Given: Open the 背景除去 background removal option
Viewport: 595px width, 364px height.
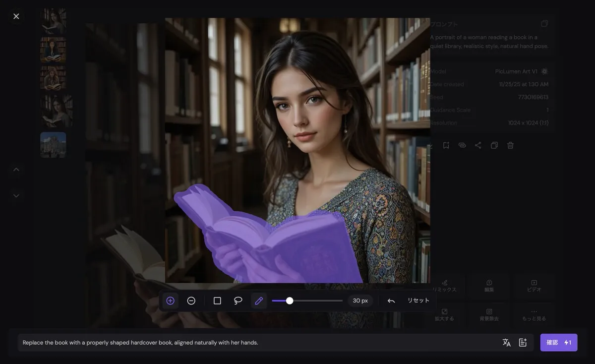Looking at the screenshot, I should pyautogui.click(x=489, y=314).
